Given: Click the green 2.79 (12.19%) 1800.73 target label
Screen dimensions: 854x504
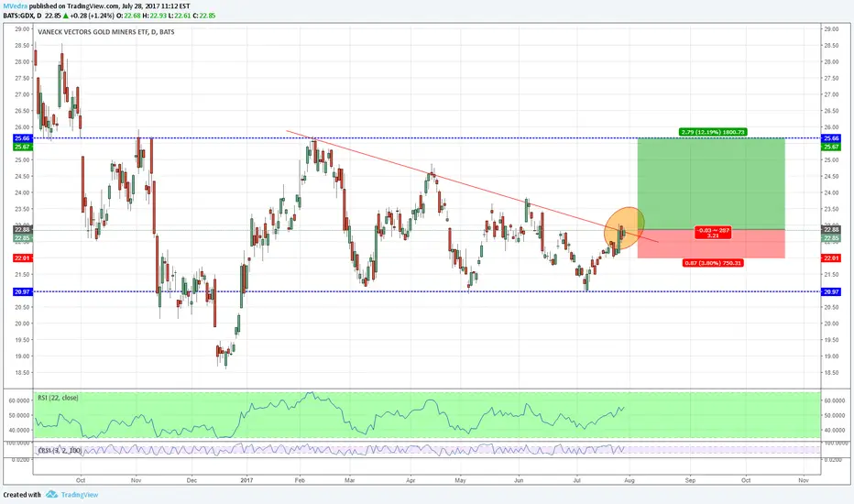Looking at the screenshot, I should pos(712,132).
